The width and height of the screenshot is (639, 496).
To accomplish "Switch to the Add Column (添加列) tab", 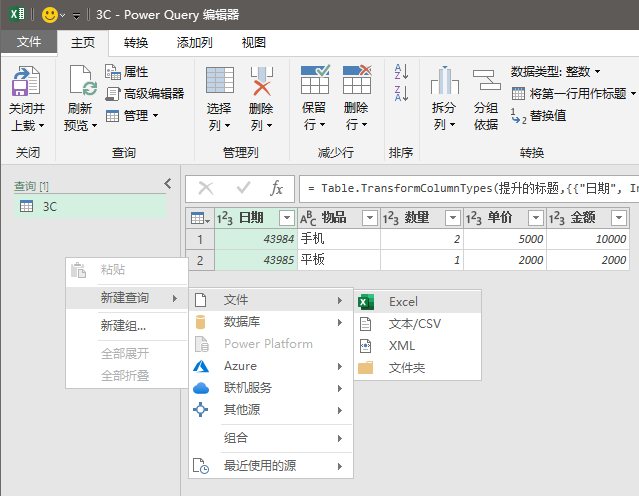I will 194,42.
